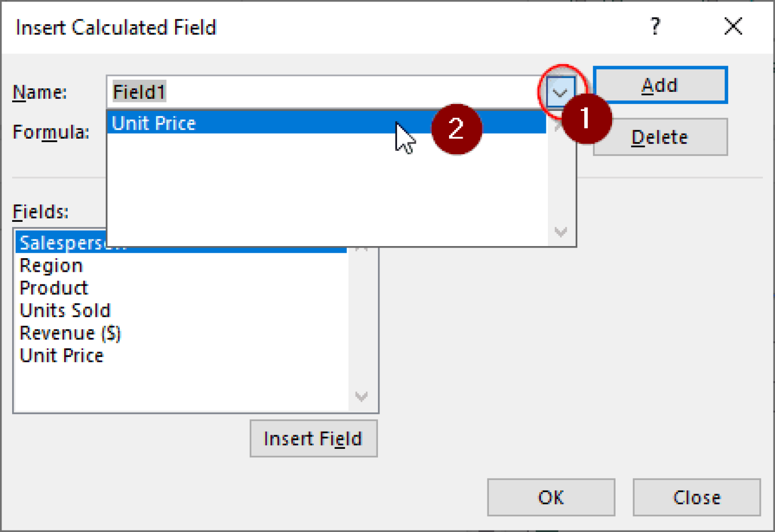Open the help icon in the dialog
This screenshot has width=775, height=532.
coord(655,26)
